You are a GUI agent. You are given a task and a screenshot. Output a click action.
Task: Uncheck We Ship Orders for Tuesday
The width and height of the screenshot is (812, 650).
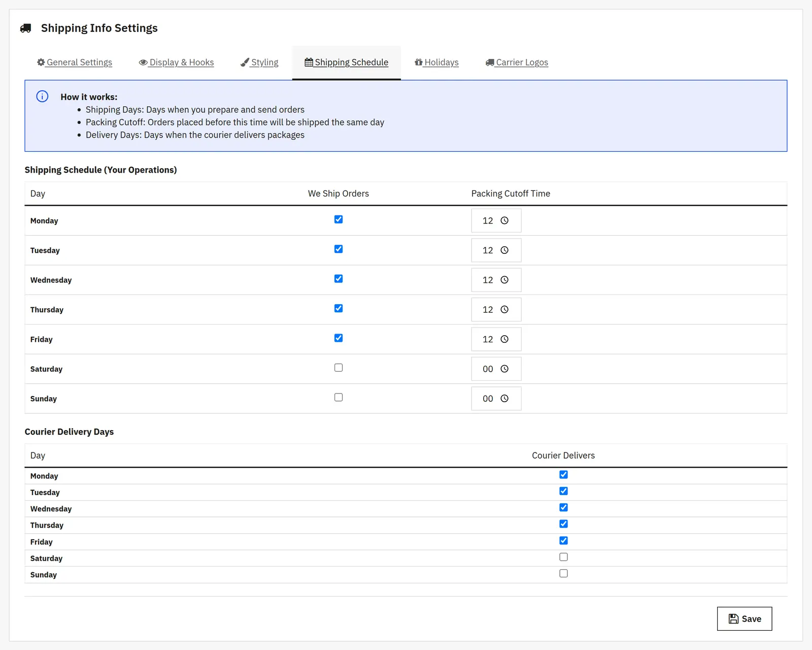[339, 249]
